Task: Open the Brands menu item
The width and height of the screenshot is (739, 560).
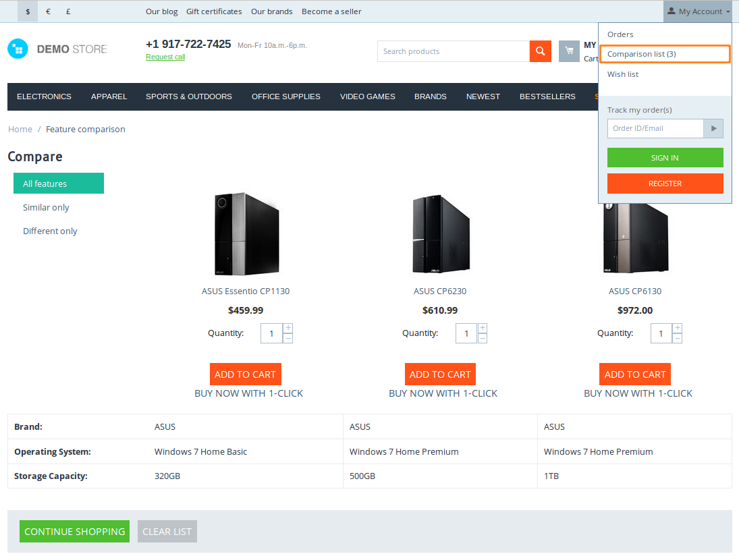Action: point(431,96)
